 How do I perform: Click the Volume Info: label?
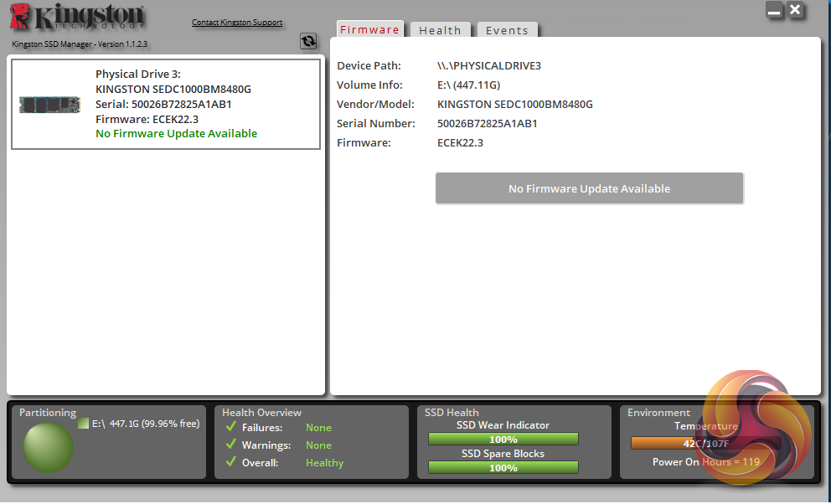(x=369, y=85)
